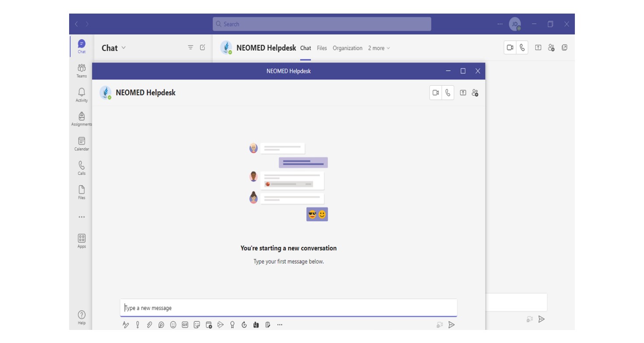Click the Apps icon in the sidebar
644x343 pixels.
(x=81, y=241)
